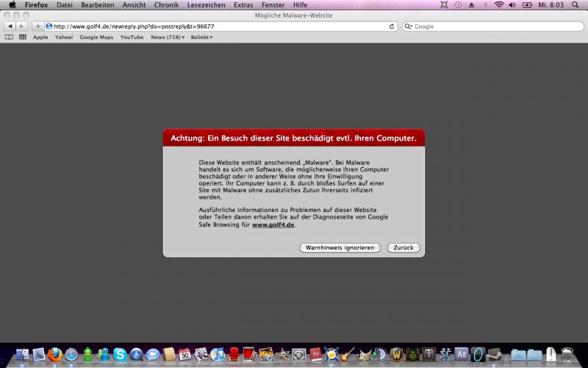This screenshot has height=368, width=588.
Task: Click the Time Machine clock icon
Action: coord(458,5)
